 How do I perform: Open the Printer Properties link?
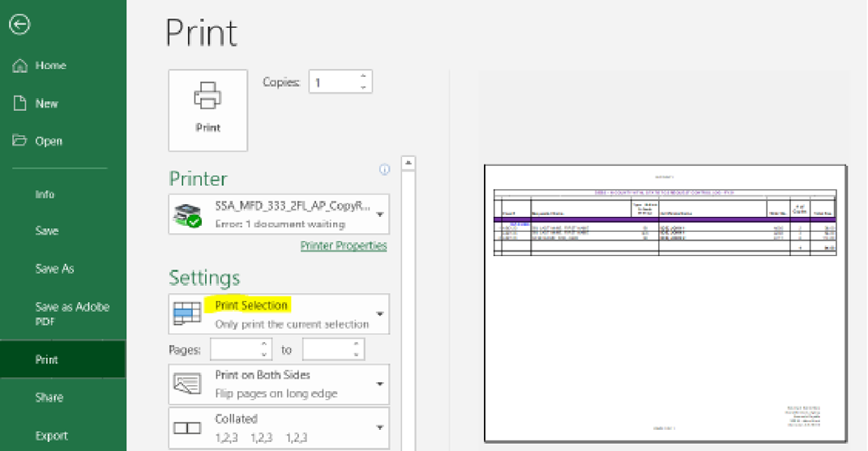pyautogui.click(x=343, y=245)
